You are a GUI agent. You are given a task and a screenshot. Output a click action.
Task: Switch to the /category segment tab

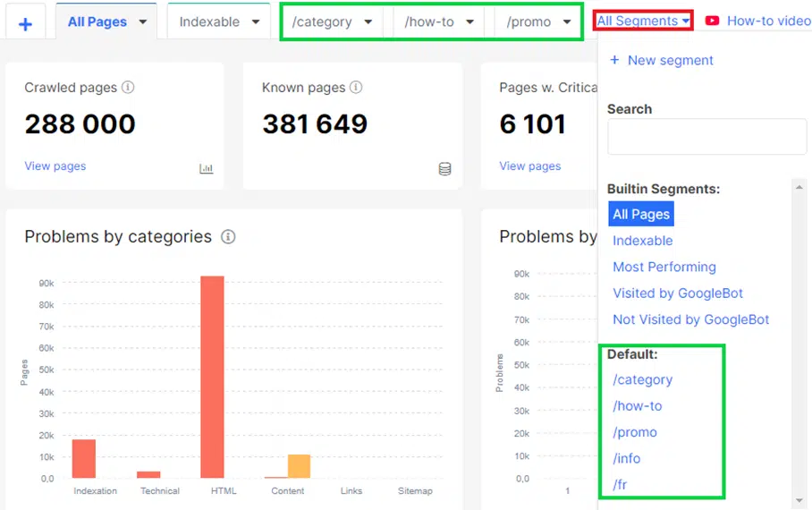[x=322, y=22]
